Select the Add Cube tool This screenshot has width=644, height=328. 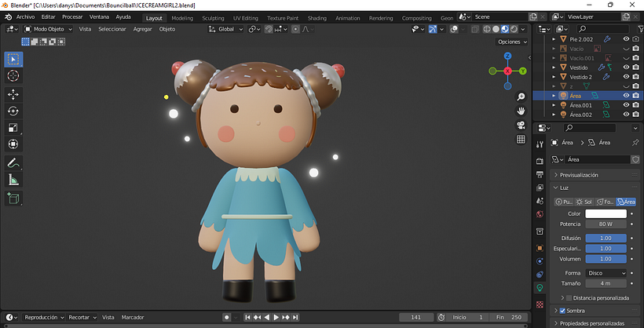(13, 199)
